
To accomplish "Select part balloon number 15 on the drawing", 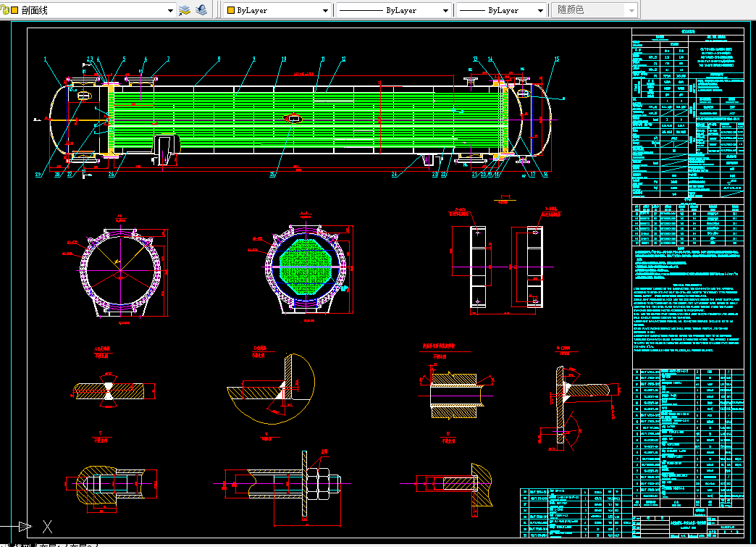I will (x=556, y=59).
